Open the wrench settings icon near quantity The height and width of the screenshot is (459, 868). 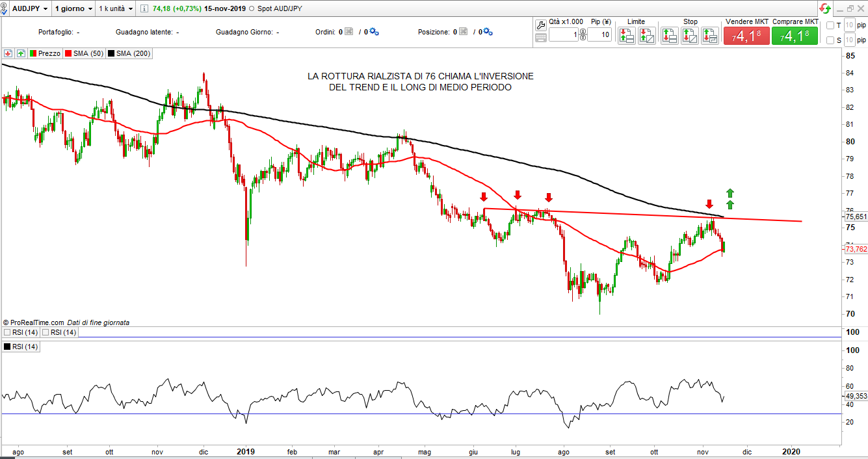click(x=540, y=25)
